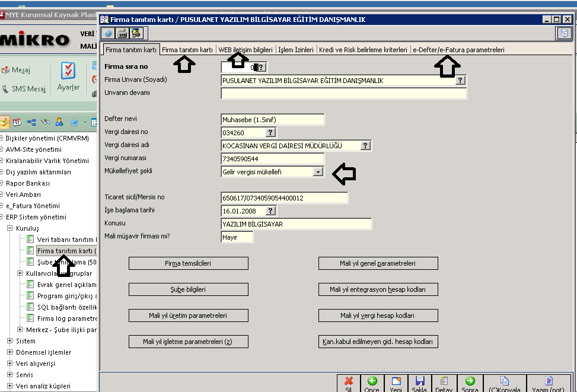Open Mali yıl vergi hesap kodları

coord(378,316)
